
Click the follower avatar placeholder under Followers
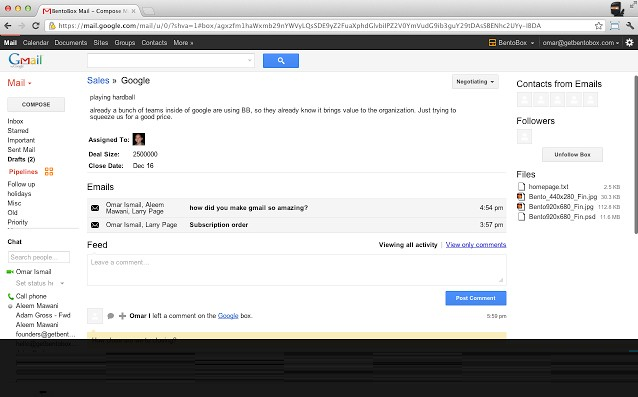point(524,136)
